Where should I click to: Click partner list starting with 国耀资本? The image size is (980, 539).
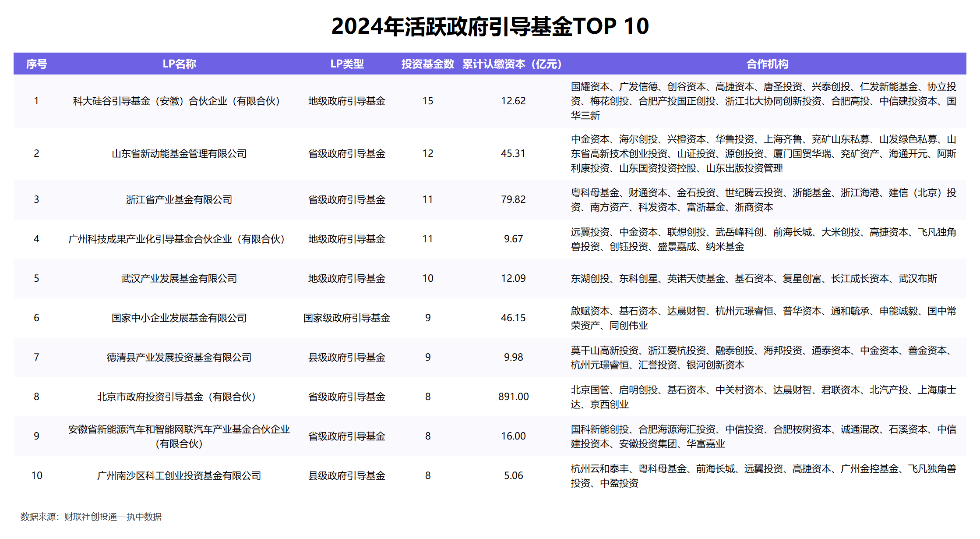[764, 101]
